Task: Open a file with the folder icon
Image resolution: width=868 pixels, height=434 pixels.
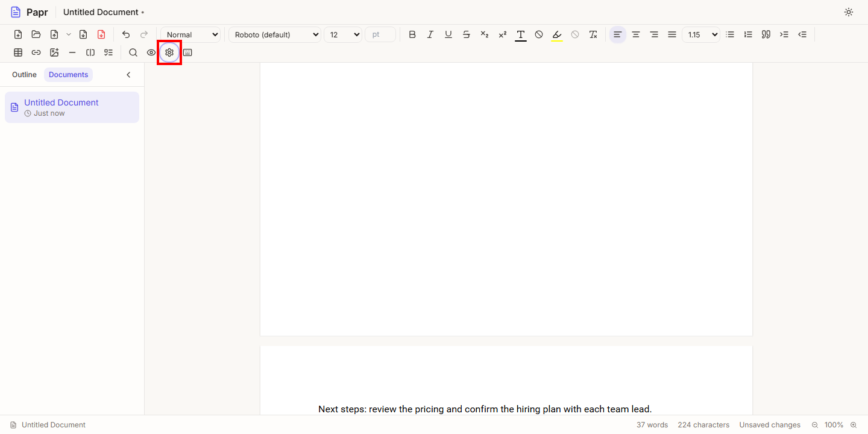Action: click(x=36, y=34)
